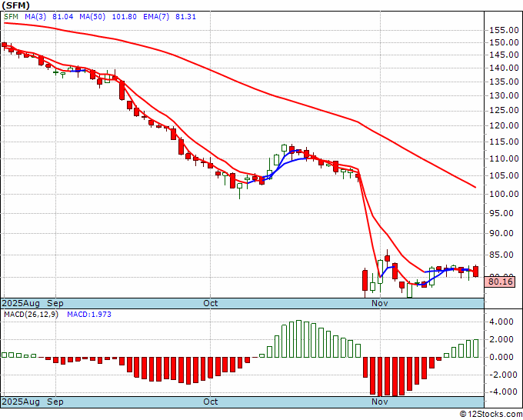The image size is (523, 420).
Task: Click the 85.00 price axis label
Action: tap(501, 255)
